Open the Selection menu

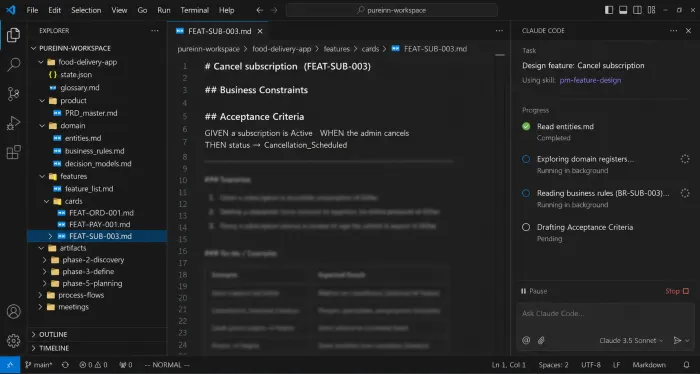coord(86,10)
